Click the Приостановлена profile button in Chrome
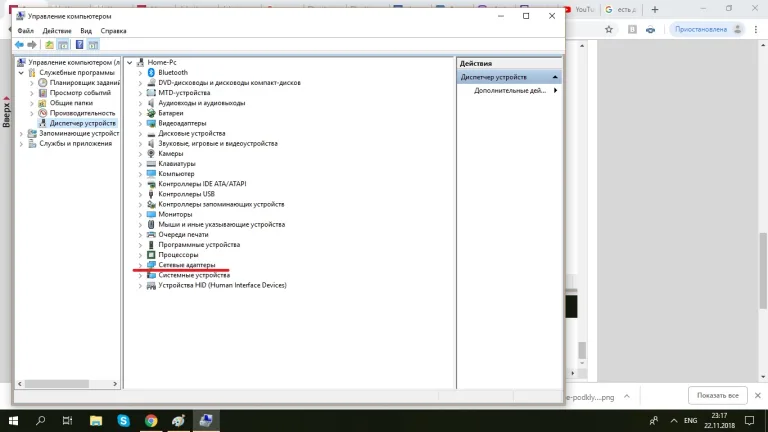768x432 pixels. [x=707, y=29]
